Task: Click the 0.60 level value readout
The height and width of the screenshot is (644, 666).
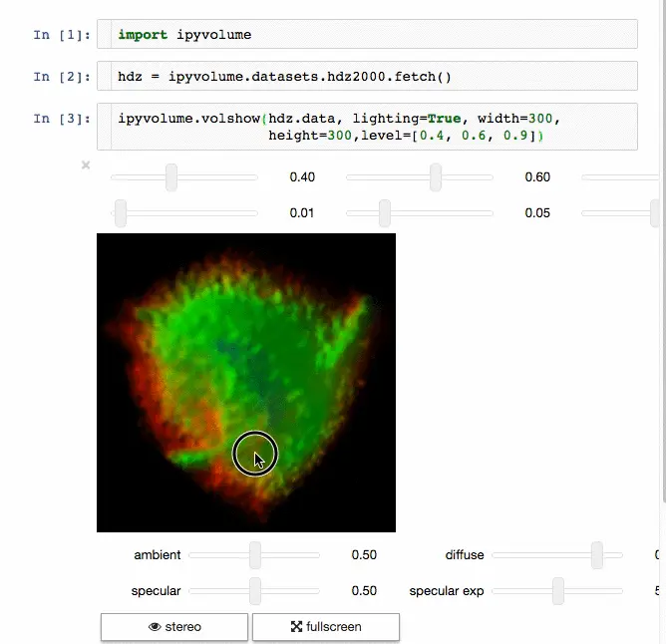Action: click(537, 177)
